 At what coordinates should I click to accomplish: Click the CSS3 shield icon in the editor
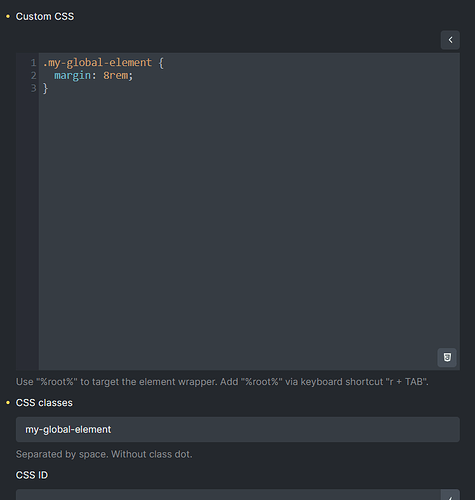pos(447,357)
